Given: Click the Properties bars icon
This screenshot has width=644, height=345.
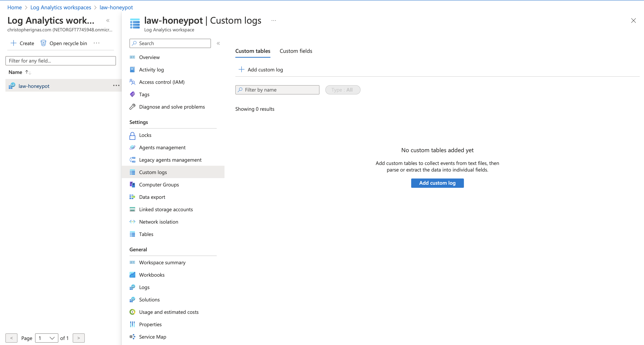Looking at the screenshot, I should (132, 324).
